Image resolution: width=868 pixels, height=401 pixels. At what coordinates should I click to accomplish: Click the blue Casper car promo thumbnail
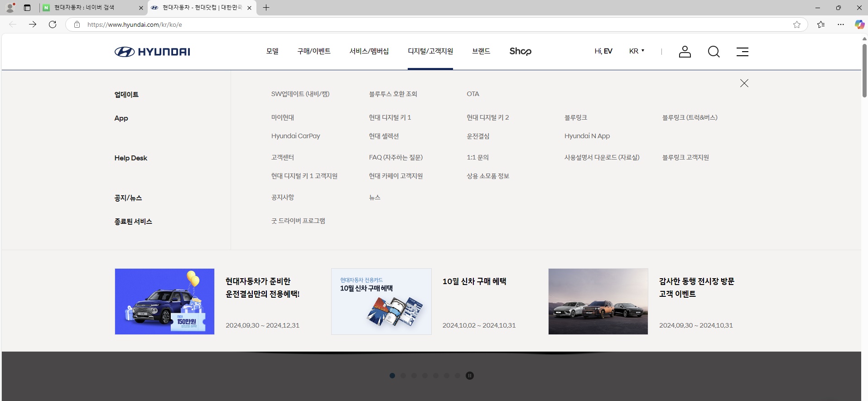[x=164, y=301]
